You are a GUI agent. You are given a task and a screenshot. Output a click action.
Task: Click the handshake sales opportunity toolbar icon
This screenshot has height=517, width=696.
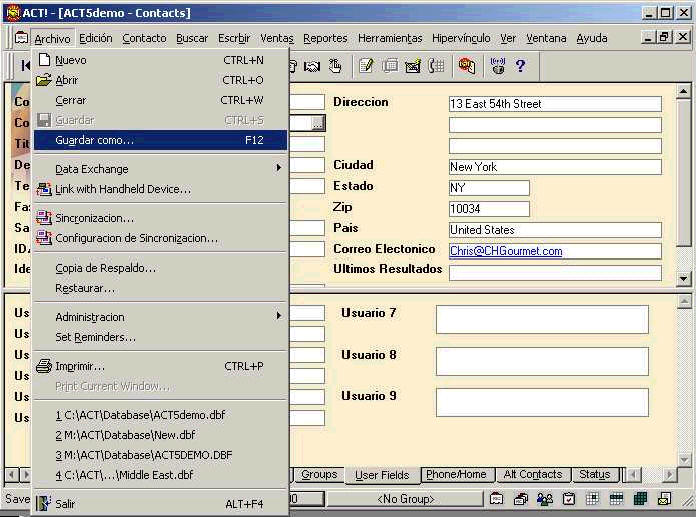(312, 67)
